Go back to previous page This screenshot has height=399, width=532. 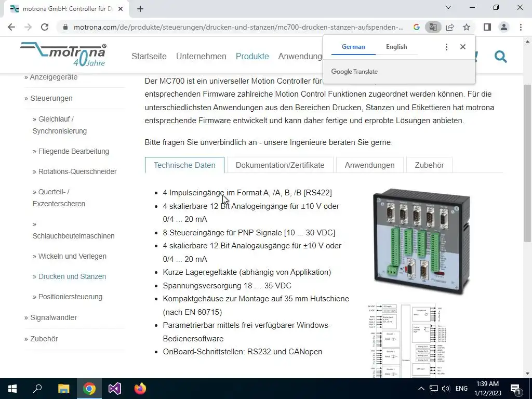click(11, 27)
